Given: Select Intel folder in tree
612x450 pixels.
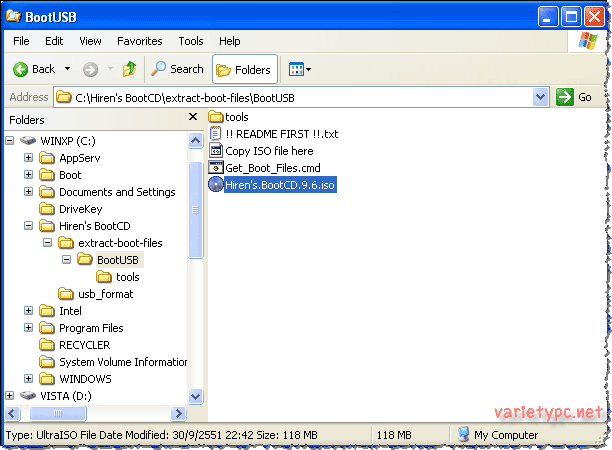Looking at the screenshot, I should 70,311.
